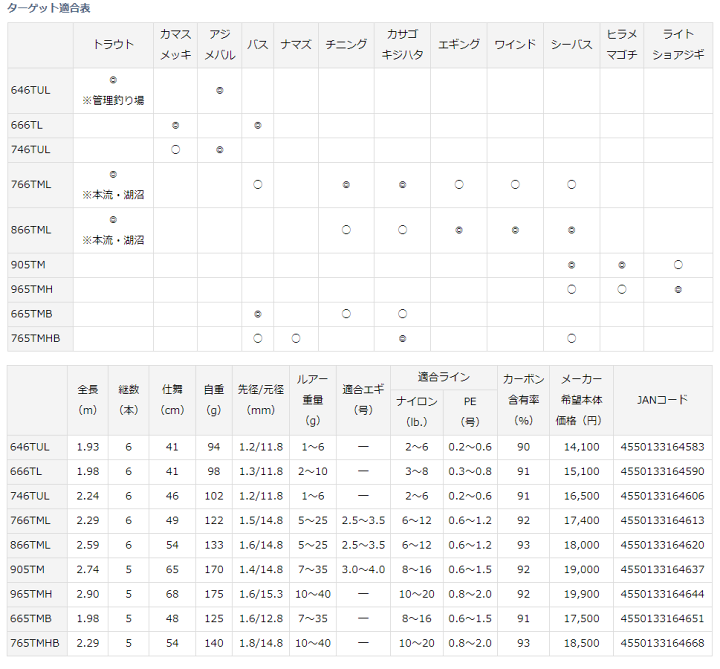Select the ライト ショアジギ column header
Viewport: 720px width, 669px height.
(x=678, y=45)
